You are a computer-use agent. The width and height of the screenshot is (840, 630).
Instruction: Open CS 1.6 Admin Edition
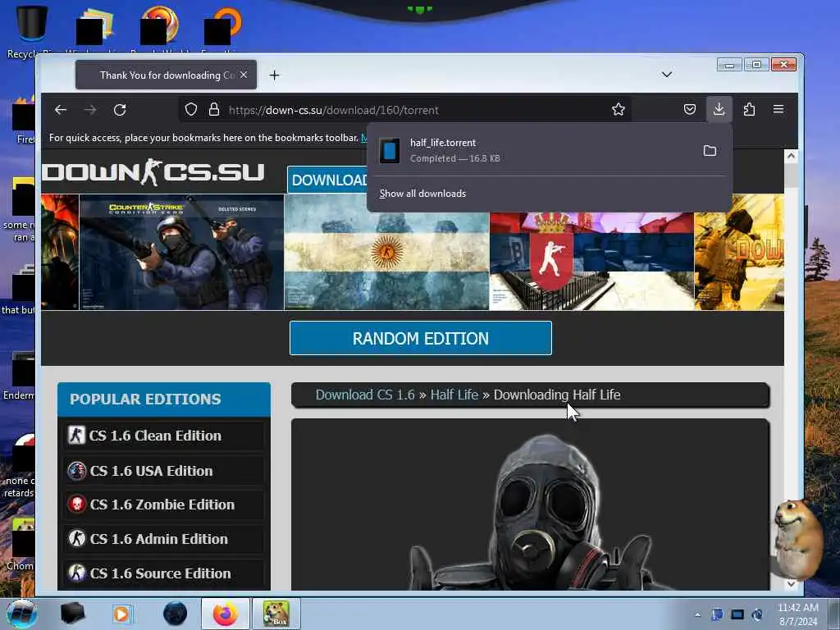164,539
